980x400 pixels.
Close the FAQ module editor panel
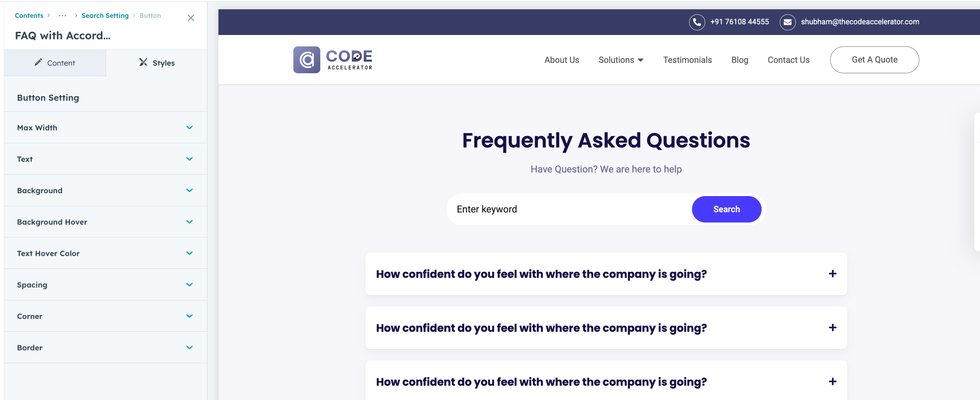click(x=191, y=18)
